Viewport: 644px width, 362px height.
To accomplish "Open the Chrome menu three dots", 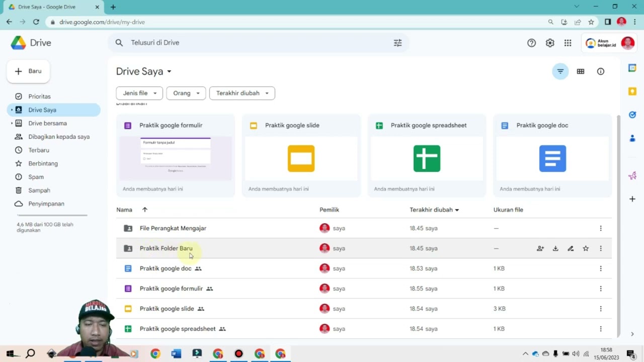I will coord(634,22).
